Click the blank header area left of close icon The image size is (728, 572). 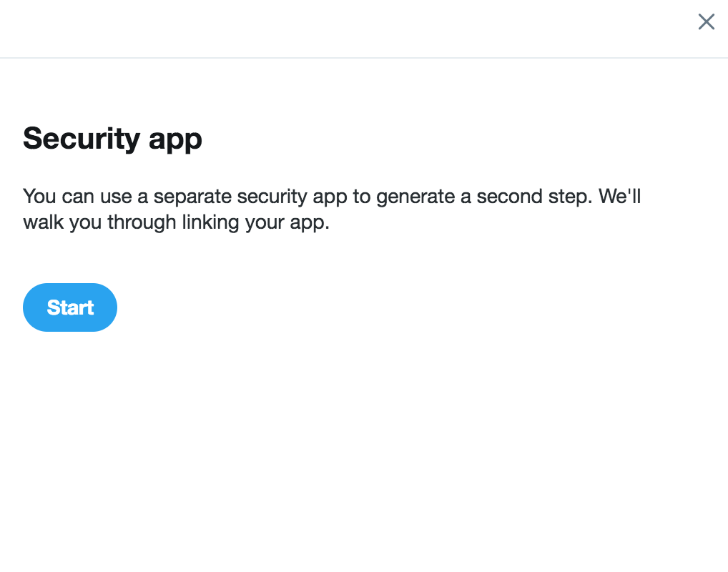coord(343,27)
